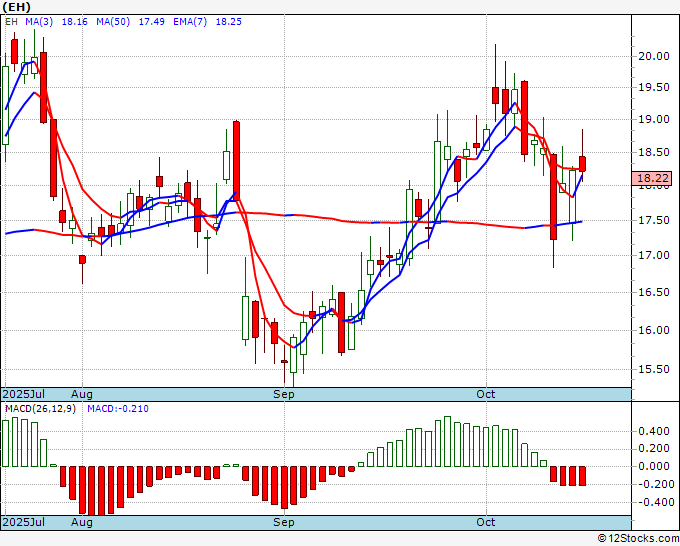The height and width of the screenshot is (546, 680).
Task: Click the 20.00 price axis label
Action: pyautogui.click(x=654, y=56)
